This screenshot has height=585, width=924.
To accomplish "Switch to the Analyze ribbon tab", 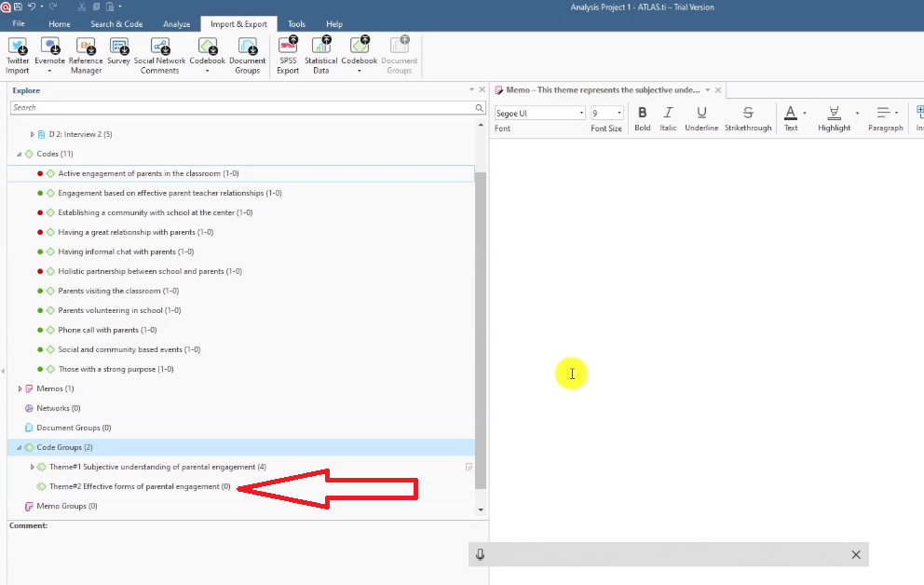I will coord(175,24).
